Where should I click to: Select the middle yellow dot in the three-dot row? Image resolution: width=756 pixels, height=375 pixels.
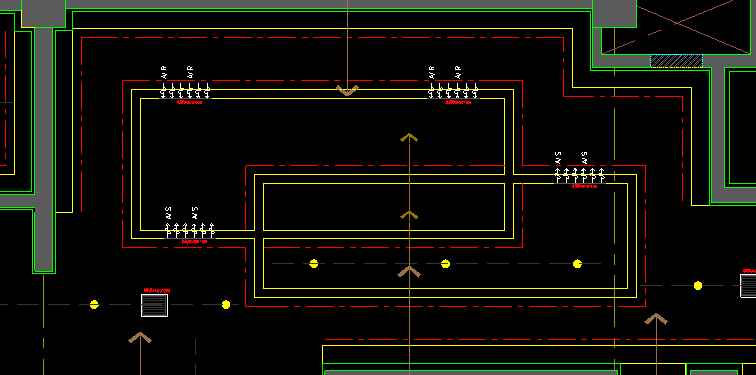446,264
